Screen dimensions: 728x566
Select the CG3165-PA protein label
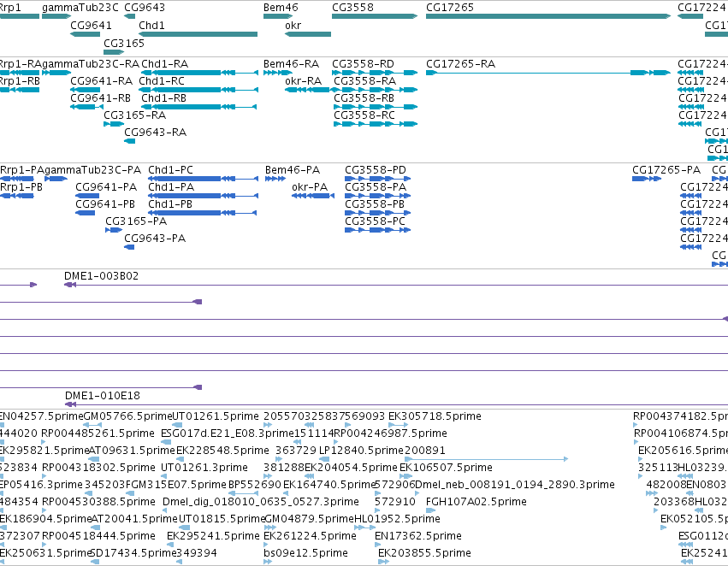point(136,221)
